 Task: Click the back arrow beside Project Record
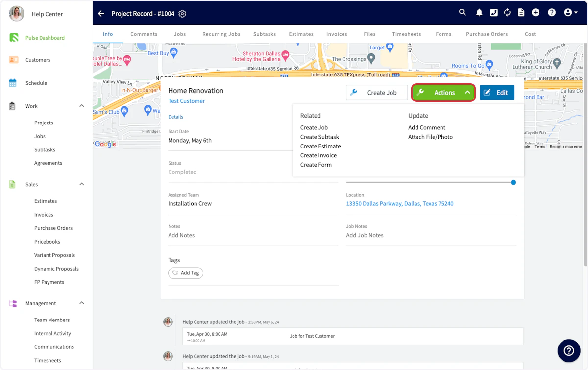[101, 14]
